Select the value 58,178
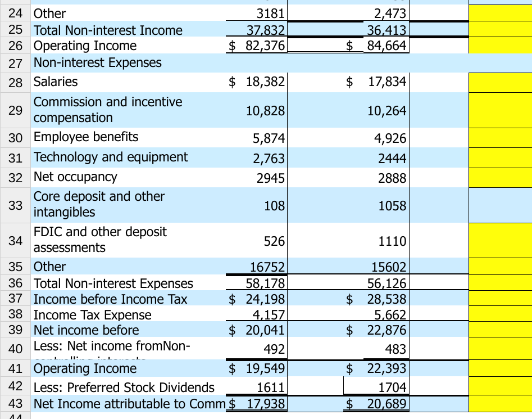 click(x=265, y=283)
